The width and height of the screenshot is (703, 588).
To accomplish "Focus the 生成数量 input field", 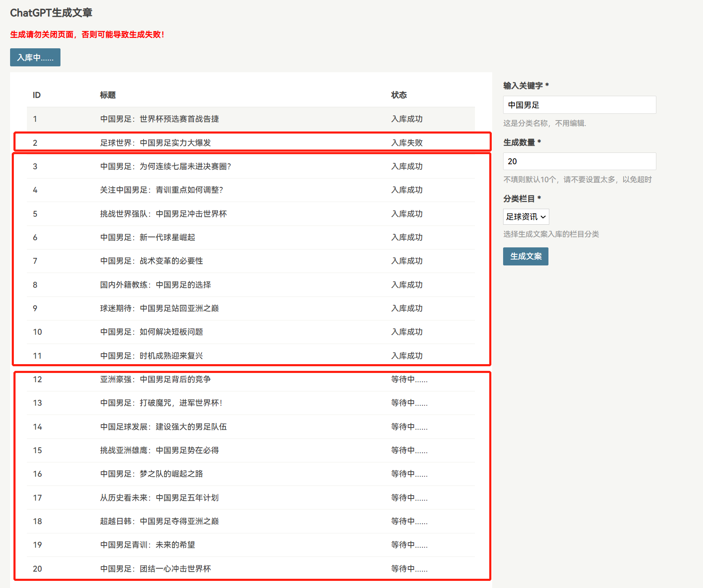I will click(579, 161).
